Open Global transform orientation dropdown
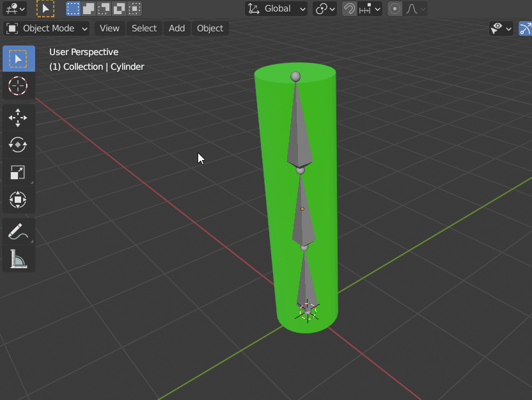532x400 pixels. (x=276, y=8)
